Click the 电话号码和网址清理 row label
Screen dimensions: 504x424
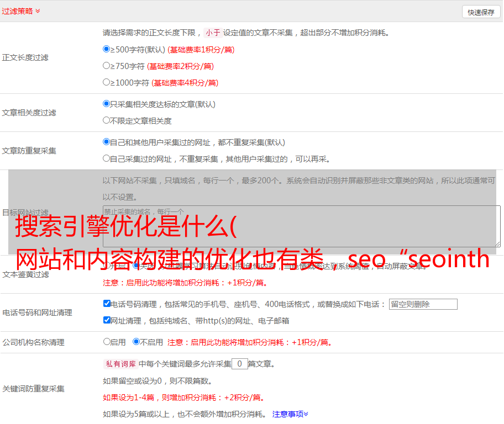coord(37,312)
